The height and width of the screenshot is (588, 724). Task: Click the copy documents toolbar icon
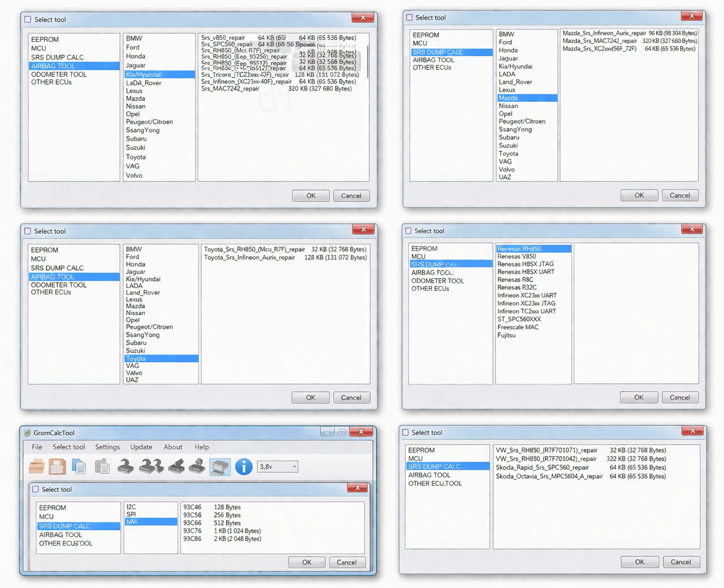coord(79,466)
